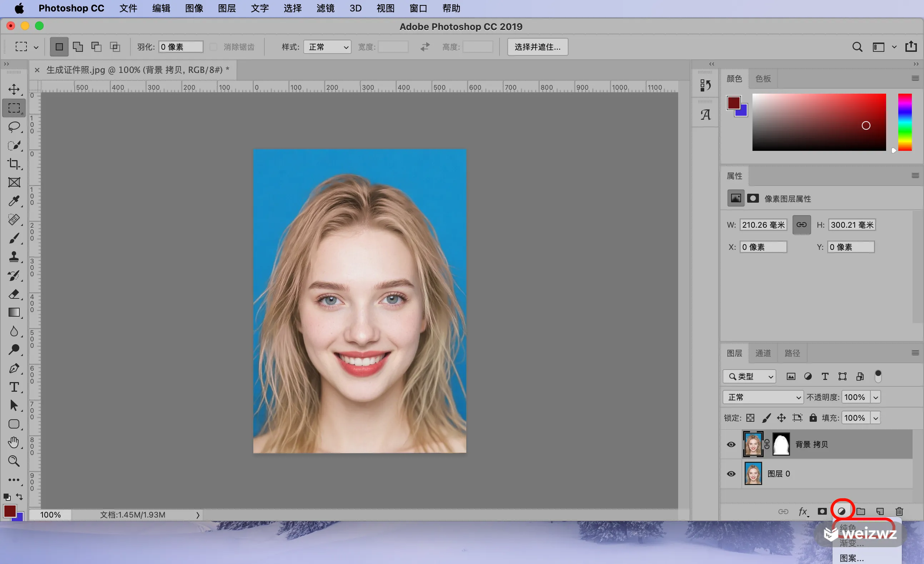This screenshot has height=564, width=924.
Task: Toggle the width-height link in Properties
Action: pyautogui.click(x=801, y=225)
